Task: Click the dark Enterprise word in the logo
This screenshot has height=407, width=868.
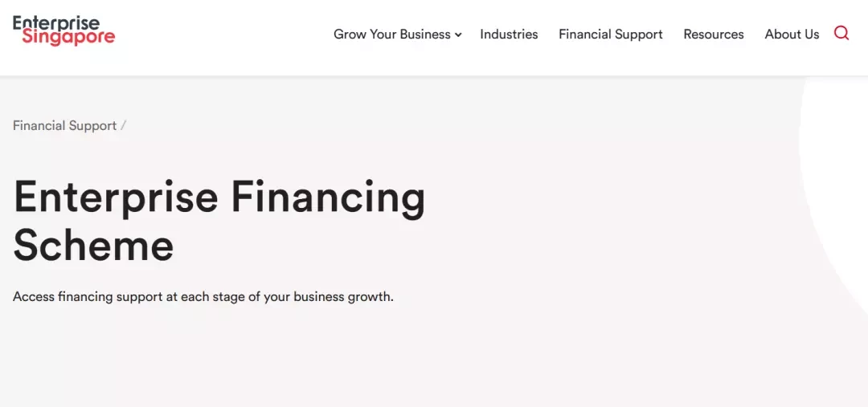Action: tap(56, 22)
